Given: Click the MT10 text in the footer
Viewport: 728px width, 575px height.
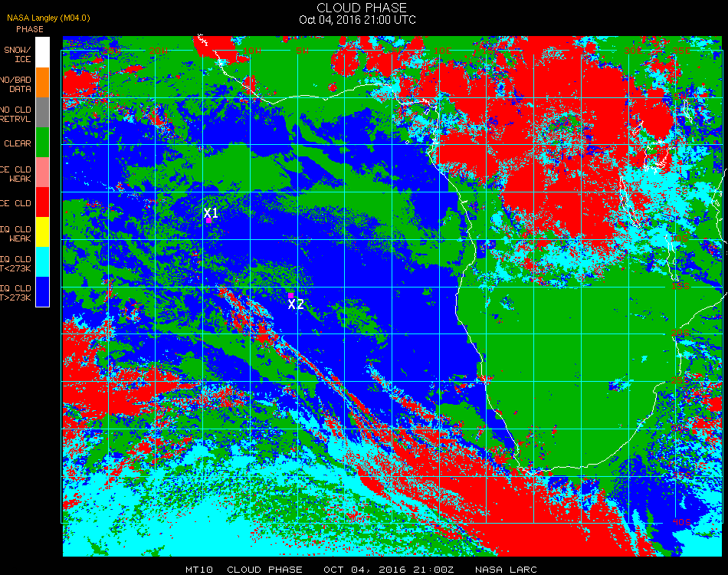Looking at the screenshot, I should pos(199,570).
